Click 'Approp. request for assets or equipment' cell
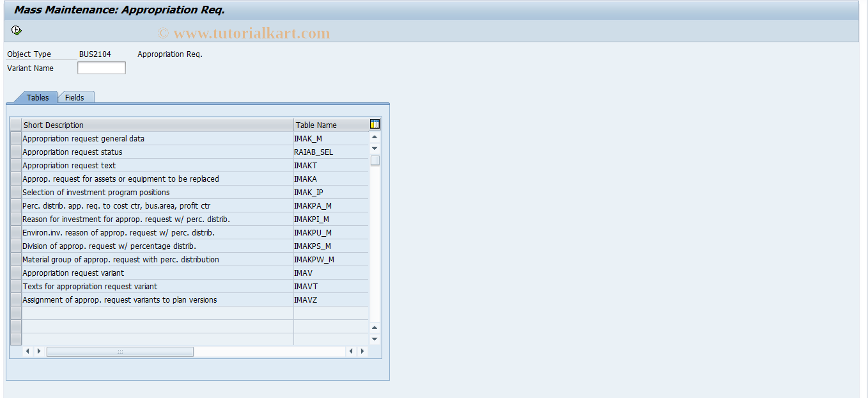The image size is (868, 398). tap(158, 179)
